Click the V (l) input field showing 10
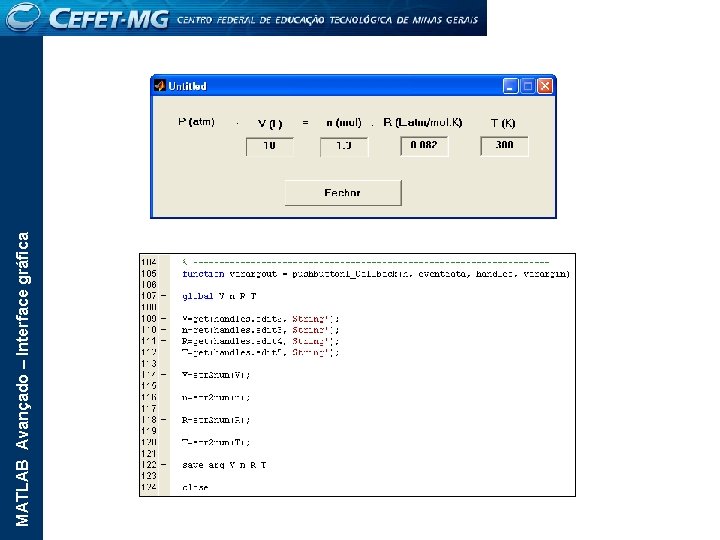The width and height of the screenshot is (720, 540). pos(270,146)
